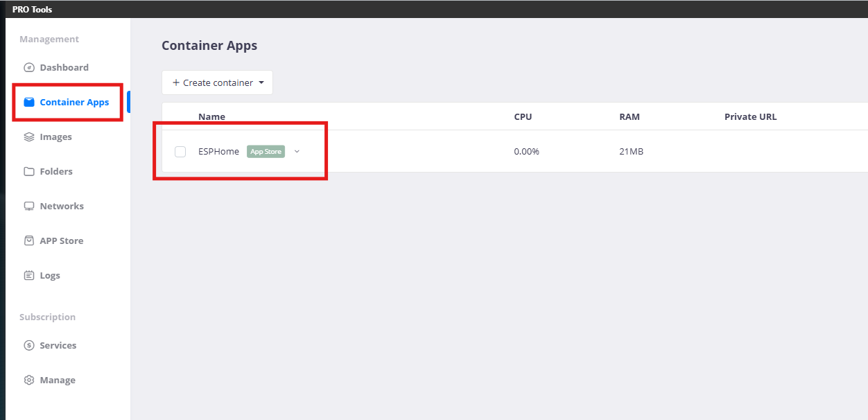The image size is (868, 420).
Task: Click the Private URL column header
Action: [x=750, y=116]
